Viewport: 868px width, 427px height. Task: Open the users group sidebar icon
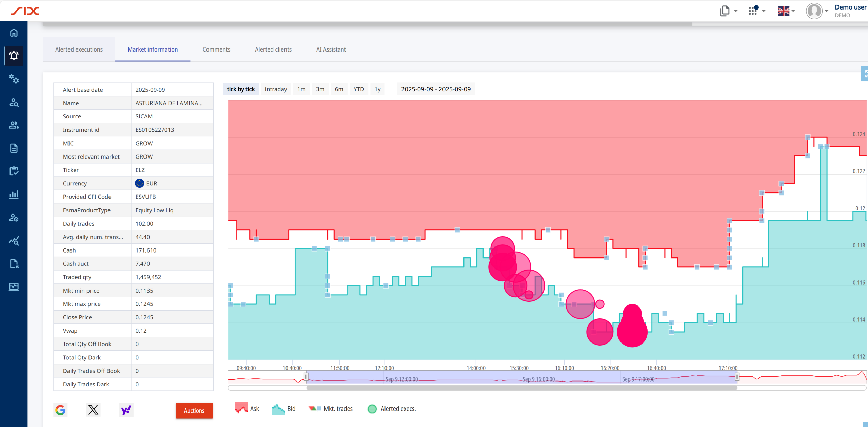(14, 125)
